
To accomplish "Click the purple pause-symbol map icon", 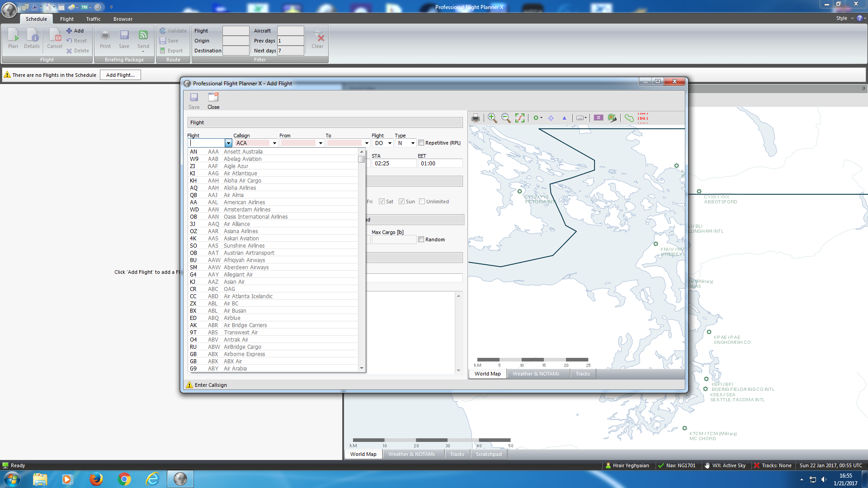I will click(599, 117).
